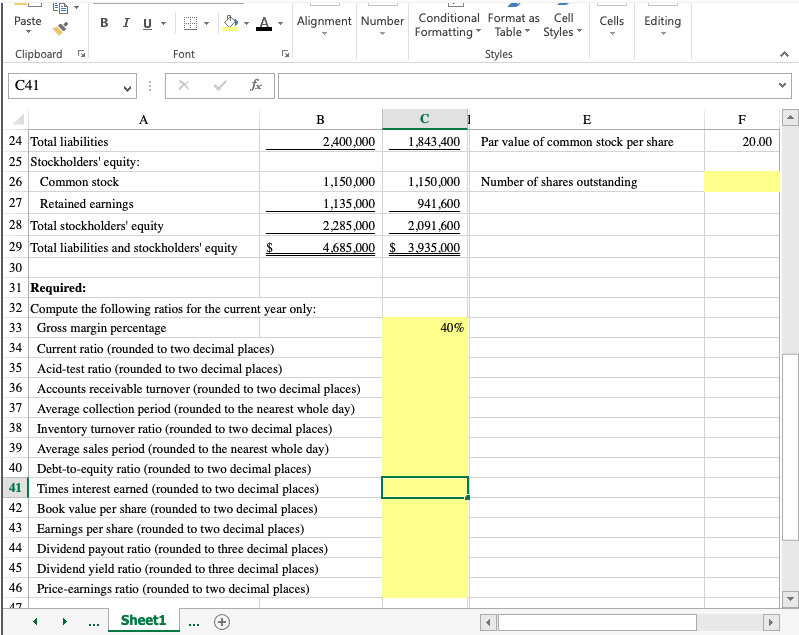Click the Times interest earned label
The width and height of the screenshot is (799, 635).
(178, 489)
